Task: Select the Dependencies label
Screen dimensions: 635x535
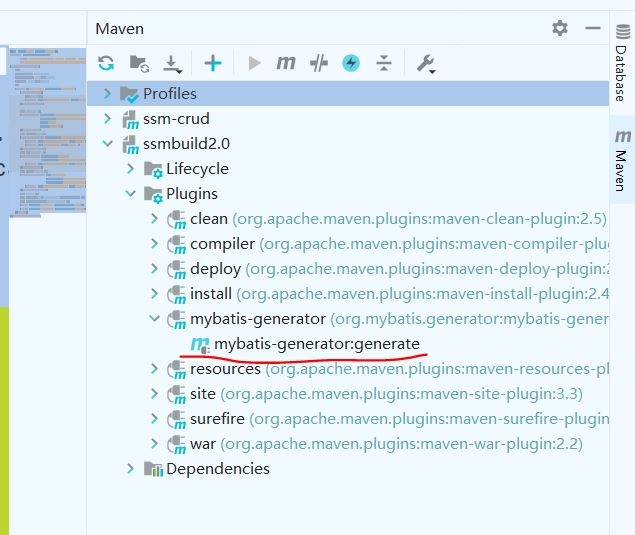Action: pos(218,469)
